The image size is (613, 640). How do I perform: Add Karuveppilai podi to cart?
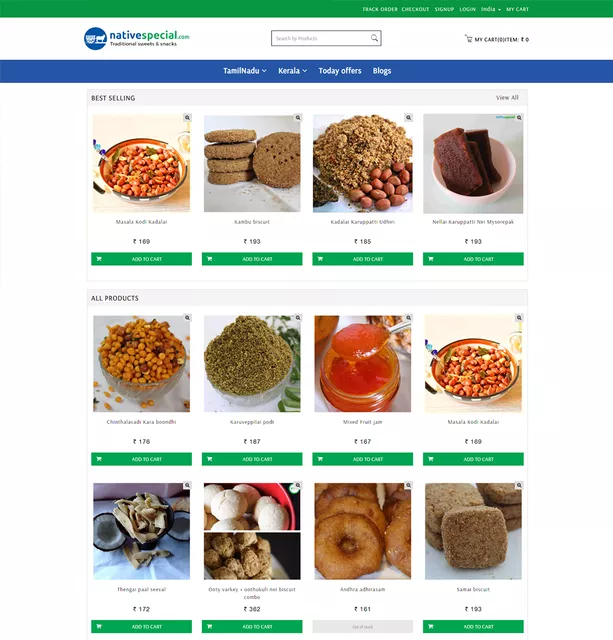(x=252, y=459)
